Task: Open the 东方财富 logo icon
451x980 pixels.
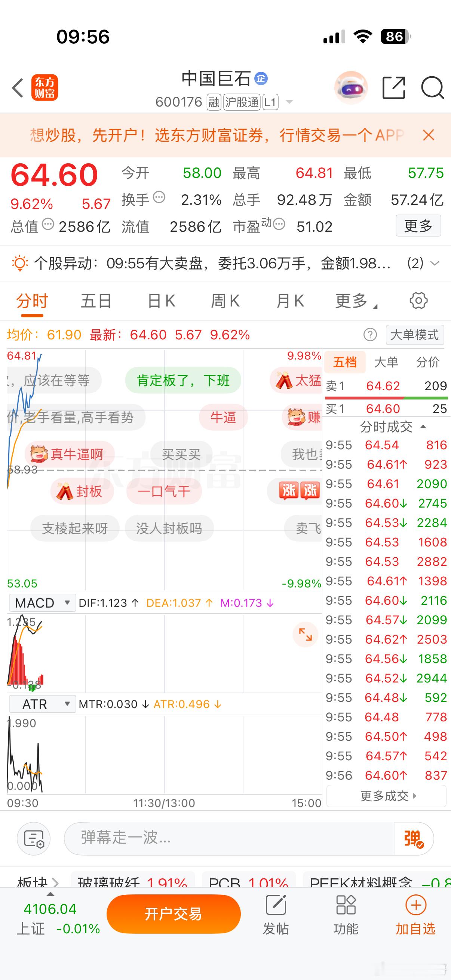Action: [x=45, y=88]
